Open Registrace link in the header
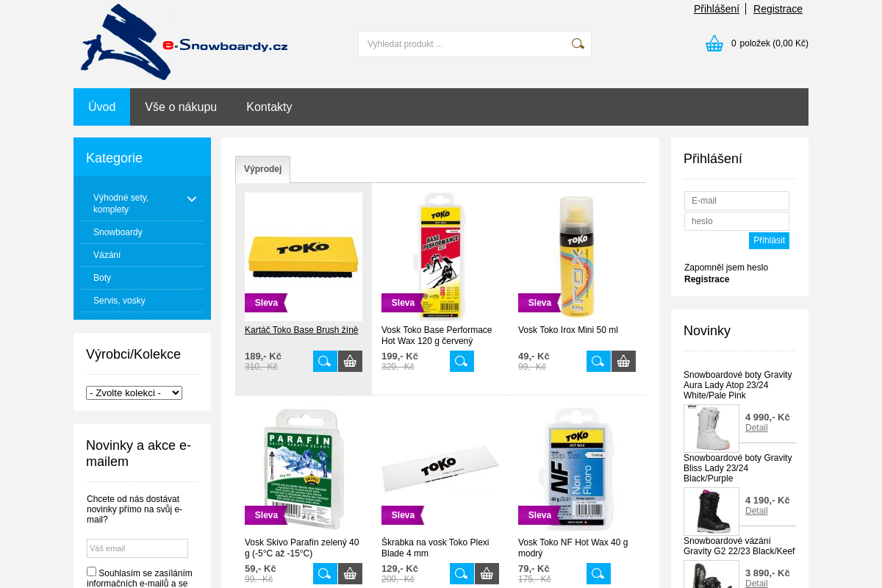 pos(778,9)
